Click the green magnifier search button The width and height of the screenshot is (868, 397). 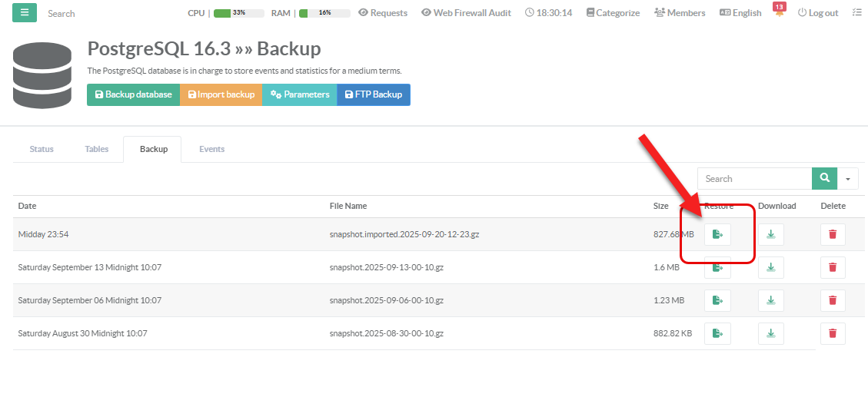click(x=824, y=178)
